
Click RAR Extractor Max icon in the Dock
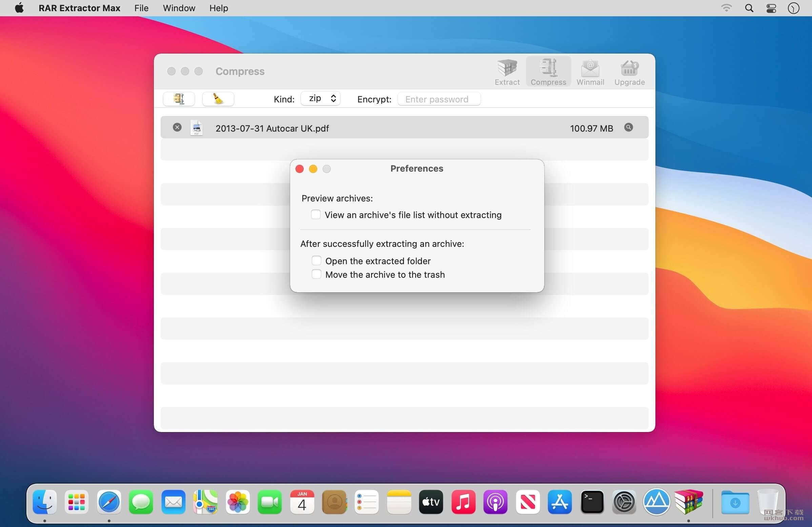689,502
